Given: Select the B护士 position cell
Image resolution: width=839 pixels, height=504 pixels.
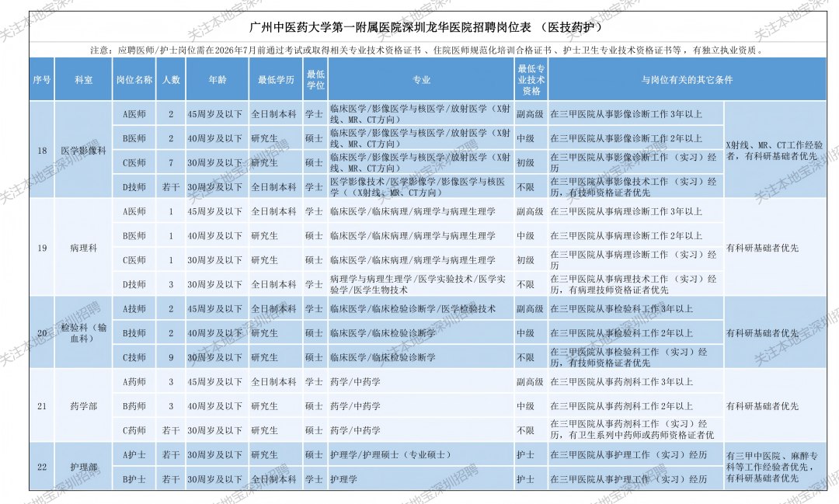Looking at the screenshot, I should tap(134, 479).
